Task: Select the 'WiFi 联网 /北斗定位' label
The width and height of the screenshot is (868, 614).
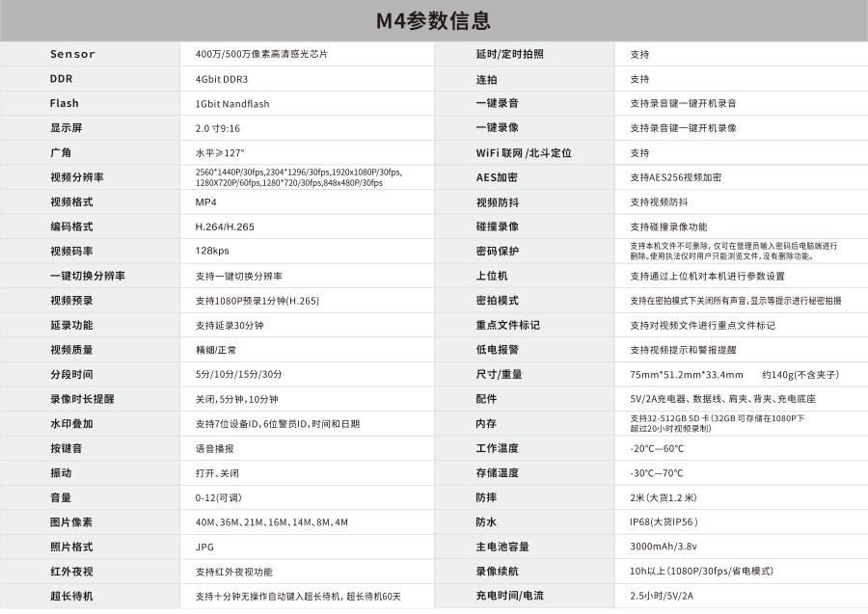Action: click(x=524, y=153)
